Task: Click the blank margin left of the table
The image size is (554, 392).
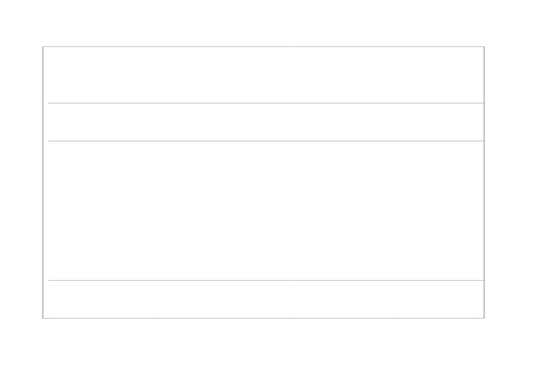Action: tap(21, 182)
